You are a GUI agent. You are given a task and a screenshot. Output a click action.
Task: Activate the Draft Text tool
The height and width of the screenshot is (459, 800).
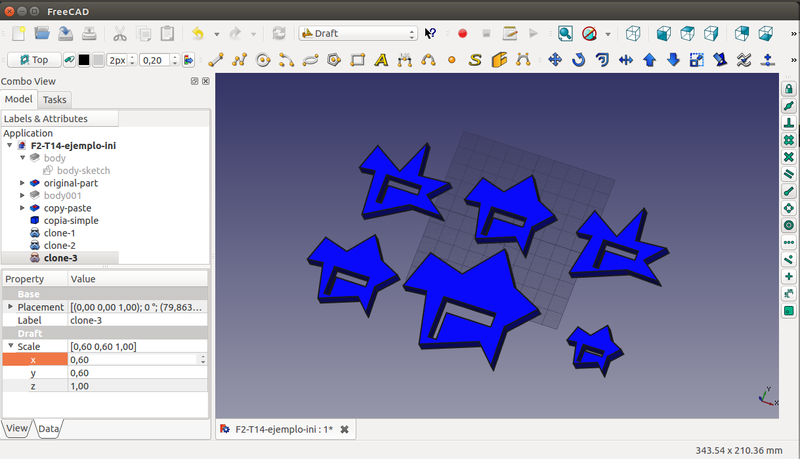tap(381, 60)
